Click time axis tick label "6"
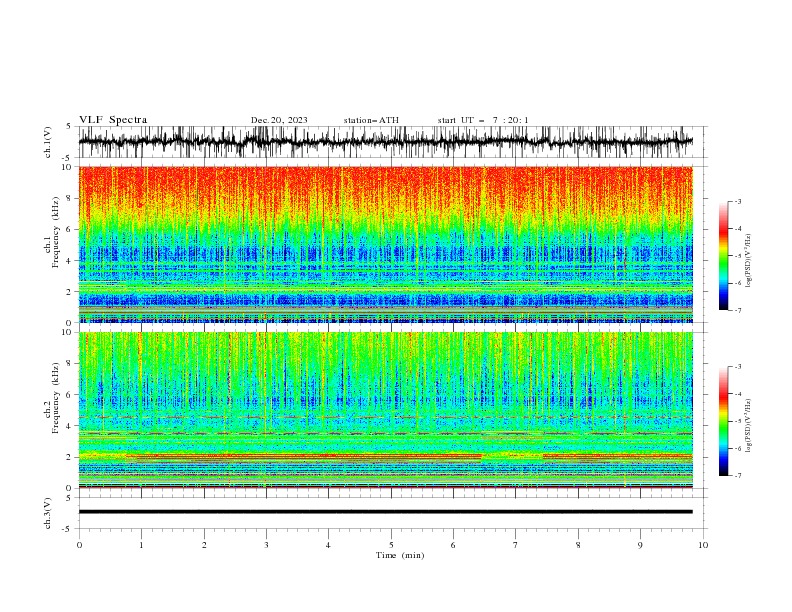This screenshot has height=612, width=792. tap(453, 545)
